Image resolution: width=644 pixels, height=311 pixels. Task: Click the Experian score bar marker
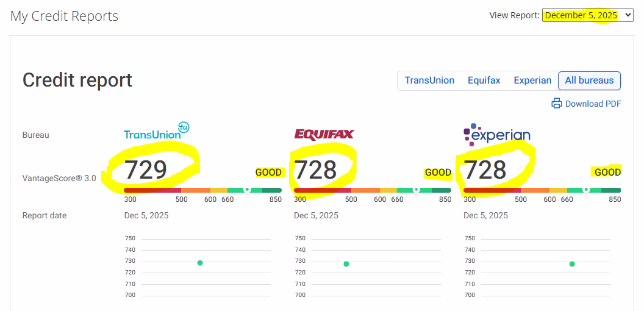[586, 190]
